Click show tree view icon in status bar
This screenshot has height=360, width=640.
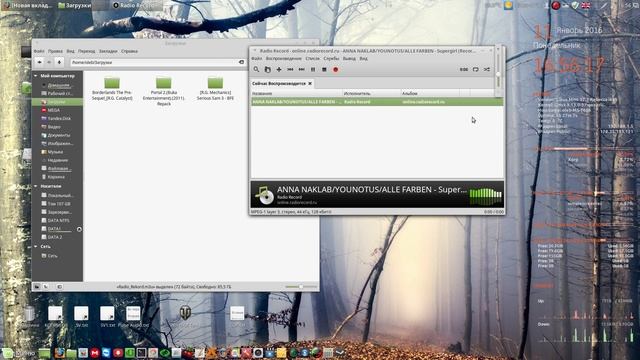[46, 287]
